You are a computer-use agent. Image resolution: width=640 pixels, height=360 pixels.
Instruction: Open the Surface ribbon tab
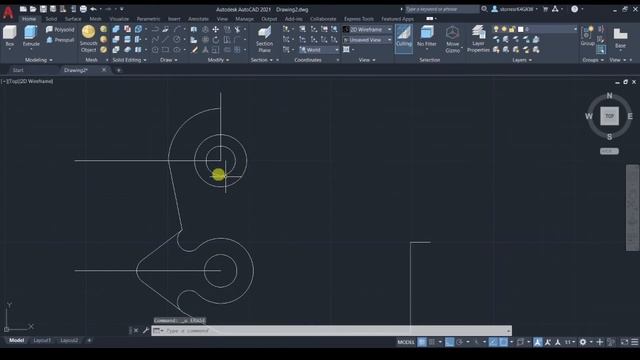pos(73,19)
